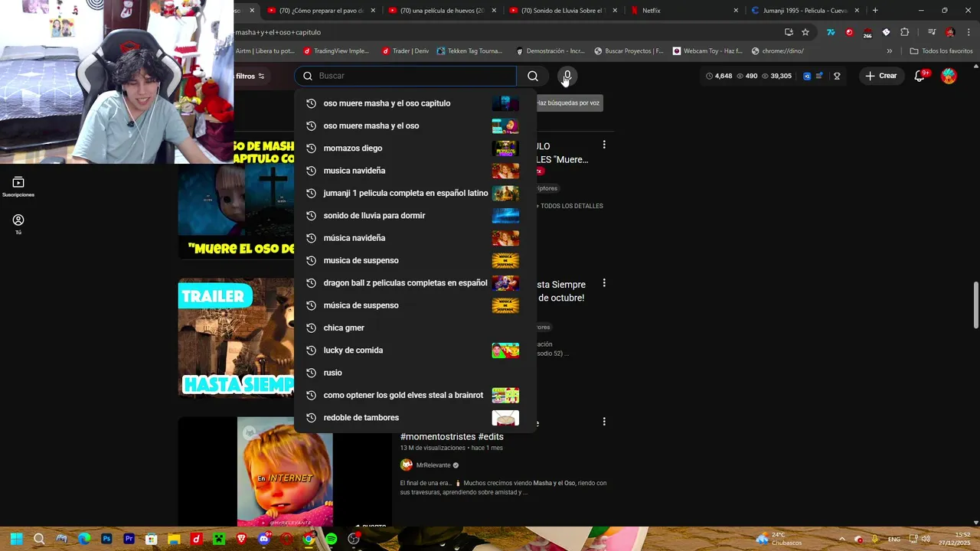Open the chrome://dino/ bookmark
Screen dimensions: 980x551
pyautogui.click(x=778, y=51)
